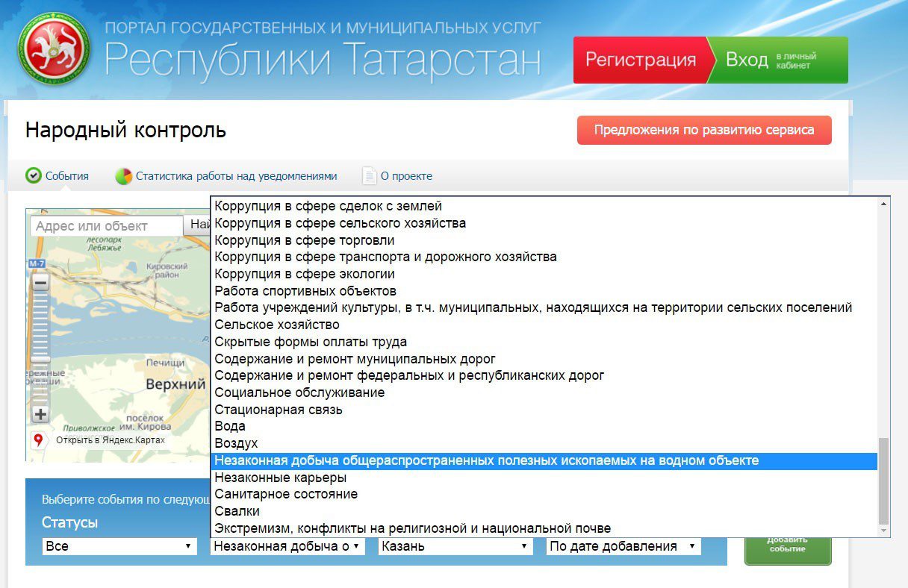Open Статистика работы над уведомлениями tab
The width and height of the screenshot is (908, 588).
click(236, 176)
